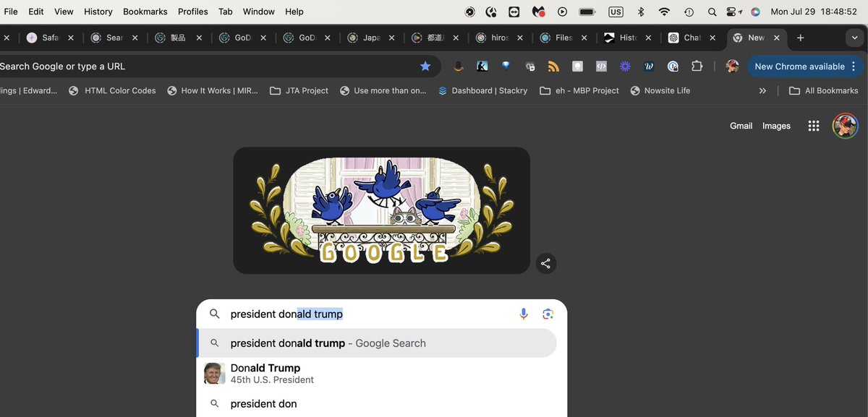Share the Google Doodle
This screenshot has width=868, height=417.
(x=546, y=263)
